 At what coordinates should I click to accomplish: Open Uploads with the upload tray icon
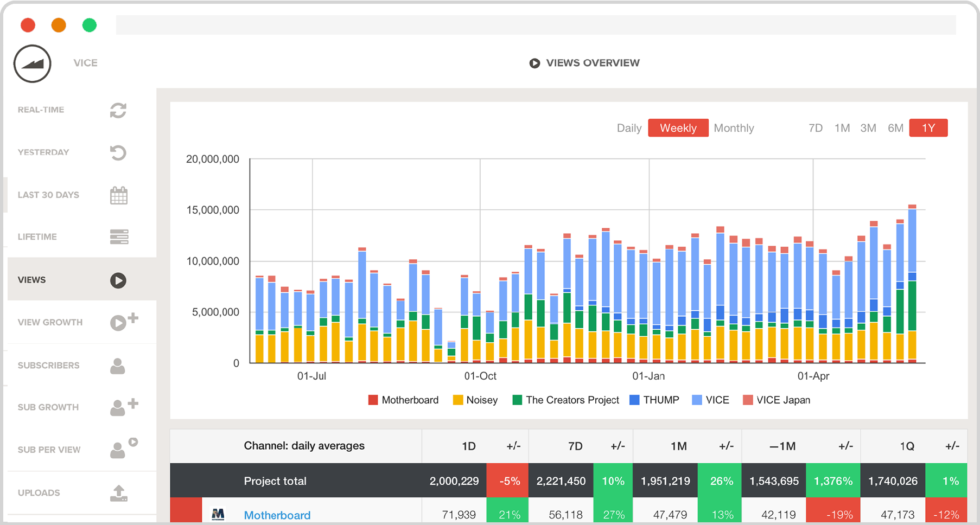point(119,493)
